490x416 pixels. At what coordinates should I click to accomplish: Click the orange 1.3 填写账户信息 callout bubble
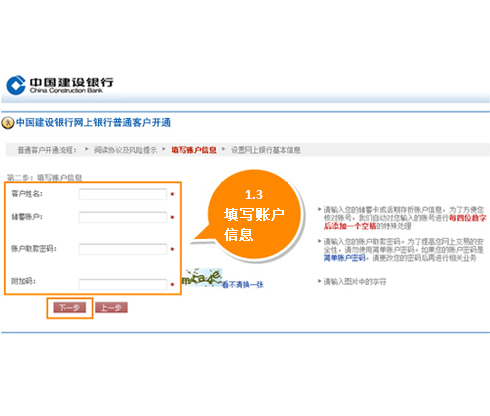(x=254, y=215)
